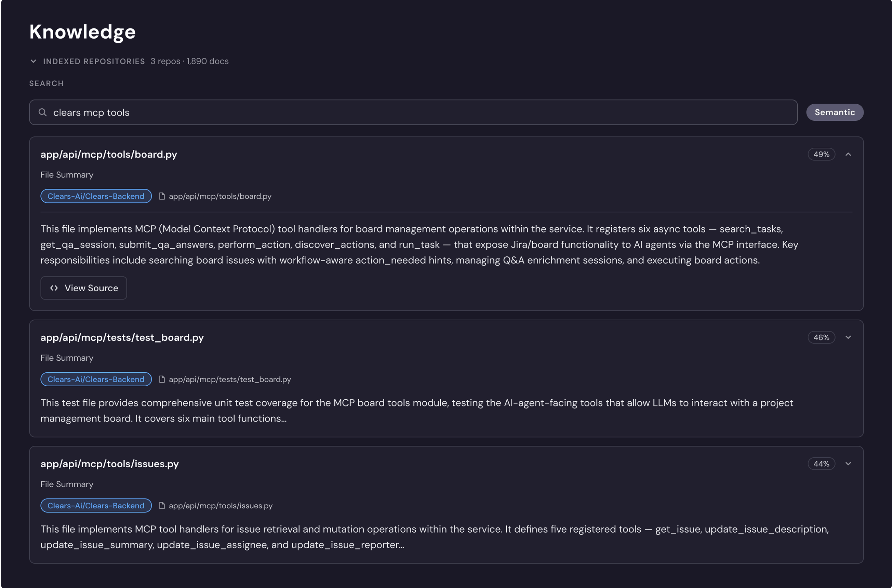Click the 49% relevance badge
The height and width of the screenshot is (588, 893).
[821, 154]
